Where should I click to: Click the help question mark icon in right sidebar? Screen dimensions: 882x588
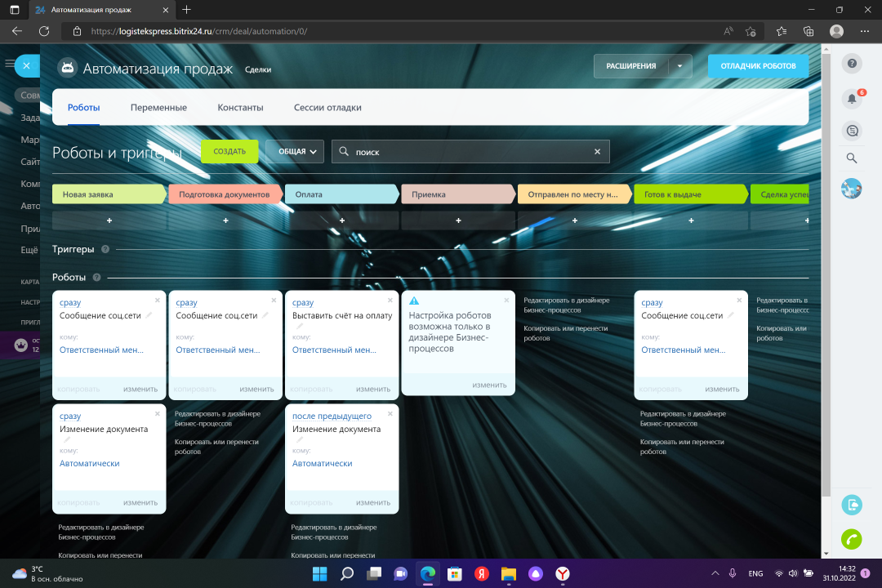[852, 64]
